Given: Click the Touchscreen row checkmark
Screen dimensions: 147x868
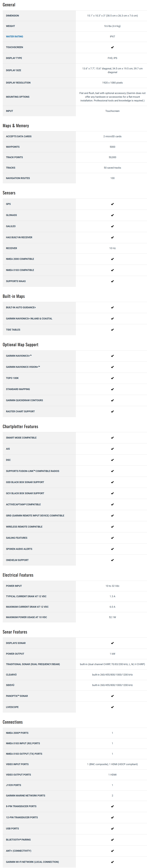Looking at the screenshot, I should pyautogui.click(x=112, y=47).
